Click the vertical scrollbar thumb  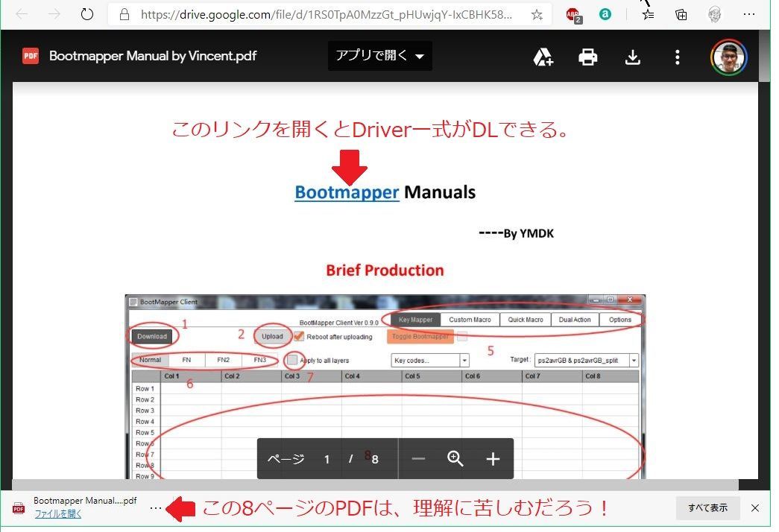tap(764, 57)
